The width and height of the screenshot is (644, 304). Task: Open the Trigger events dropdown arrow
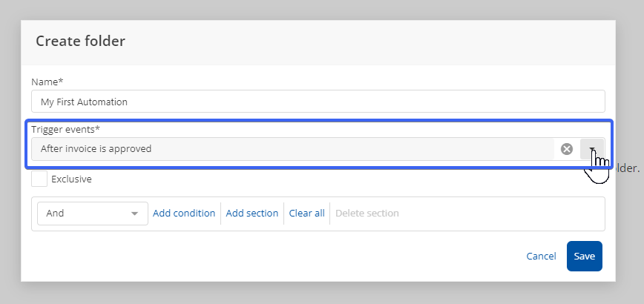point(591,149)
